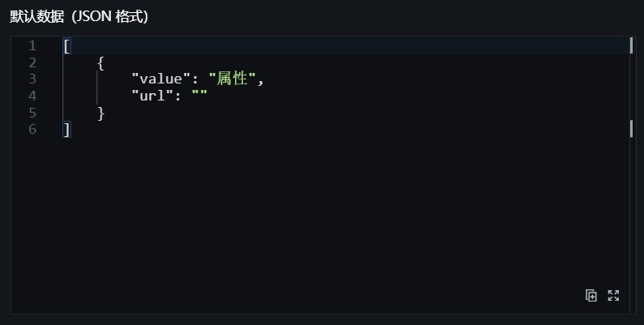Click the copy code icon
Image resolution: width=644 pixels, height=325 pixels.
click(x=591, y=295)
